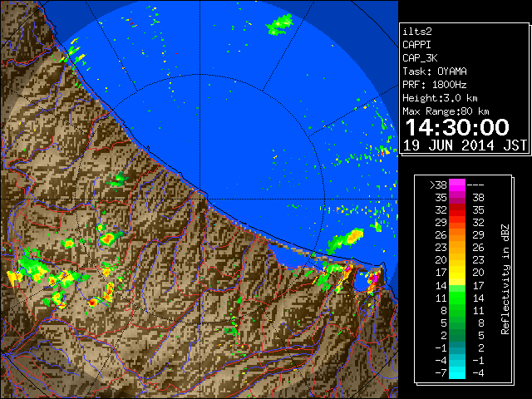Pick the red swatch on the reflectivity scale
Viewport: 532px width, 399px height.
[x=457, y=210]
